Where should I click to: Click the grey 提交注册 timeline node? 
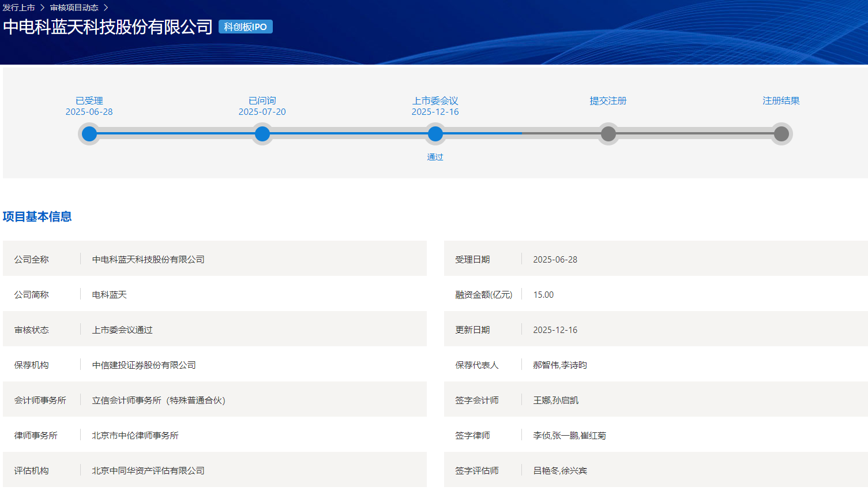(608, 134)
